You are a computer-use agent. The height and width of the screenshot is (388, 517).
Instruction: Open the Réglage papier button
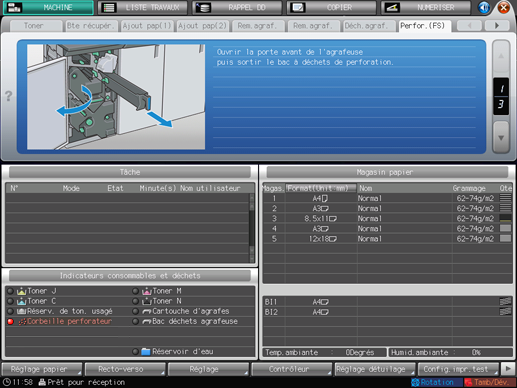[42, 369]
